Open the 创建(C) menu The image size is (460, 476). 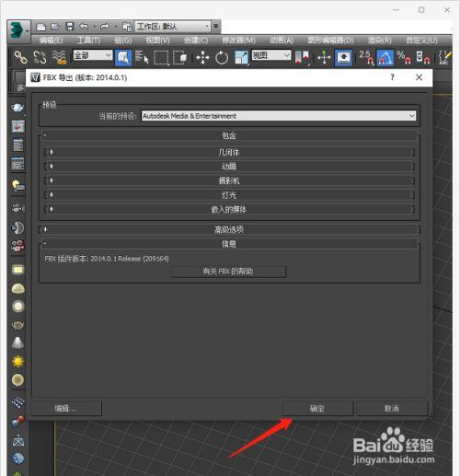pyautogui.click(x=196, y=41)
